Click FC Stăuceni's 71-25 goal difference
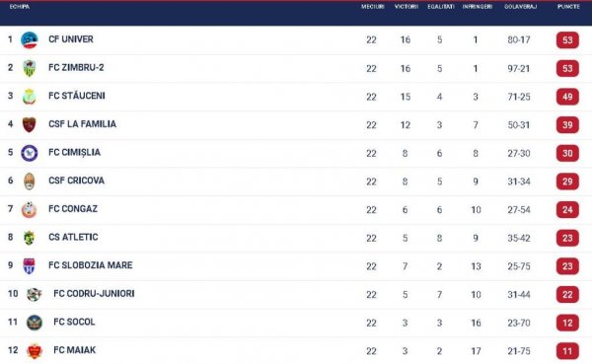 click(x=519, y=97)
